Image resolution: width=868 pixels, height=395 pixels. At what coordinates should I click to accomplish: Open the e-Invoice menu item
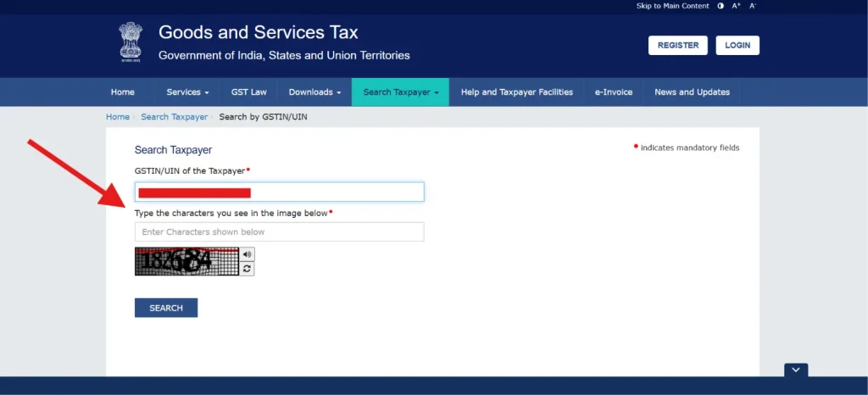(x=614, y=92)
